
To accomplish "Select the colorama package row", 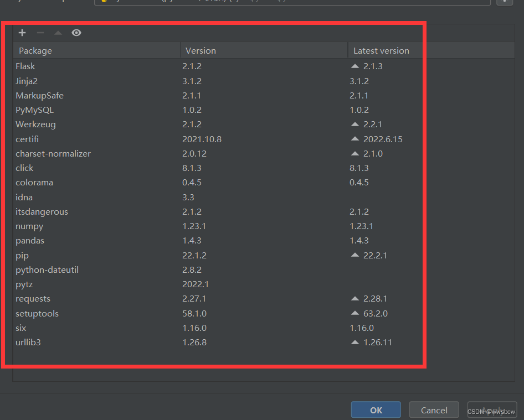I will [264, 182].
